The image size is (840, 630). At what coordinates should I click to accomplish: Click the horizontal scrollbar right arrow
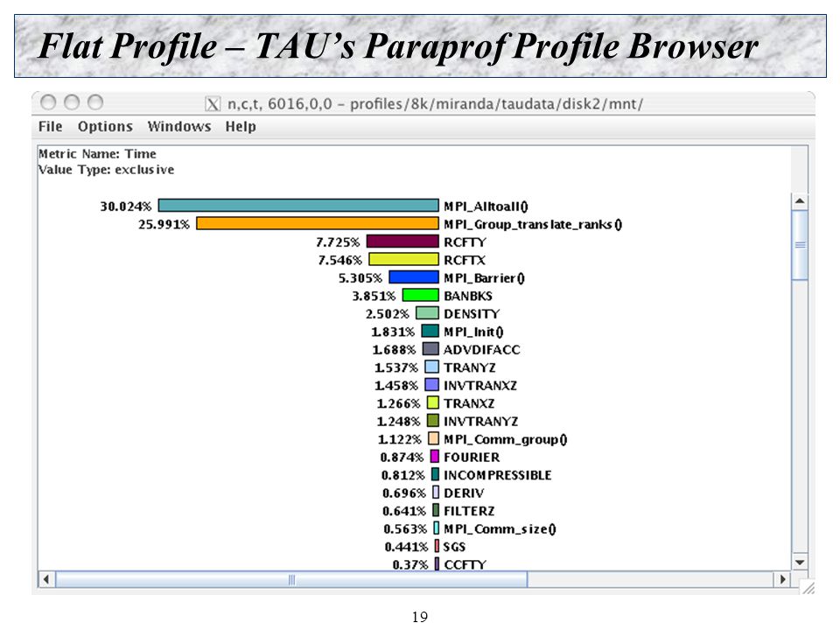(x=782, y=579)
